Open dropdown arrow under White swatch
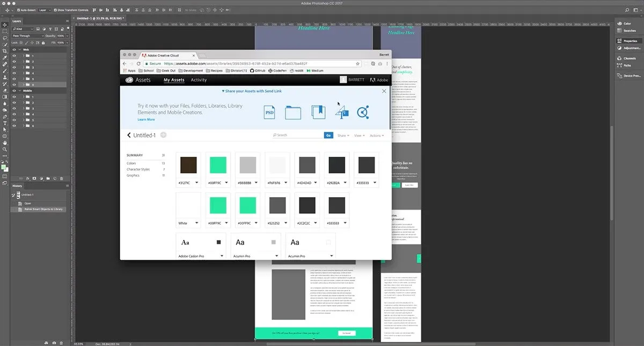The image size is (644, 346). point(197,223)
